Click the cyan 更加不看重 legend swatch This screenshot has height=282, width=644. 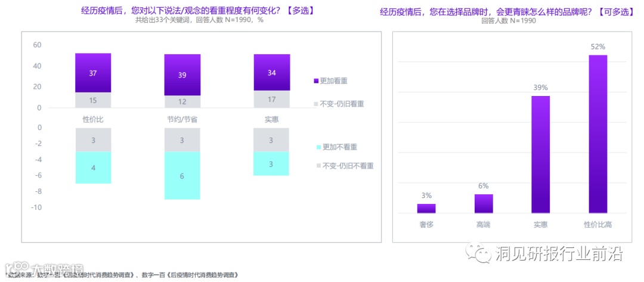click(318, 147)
